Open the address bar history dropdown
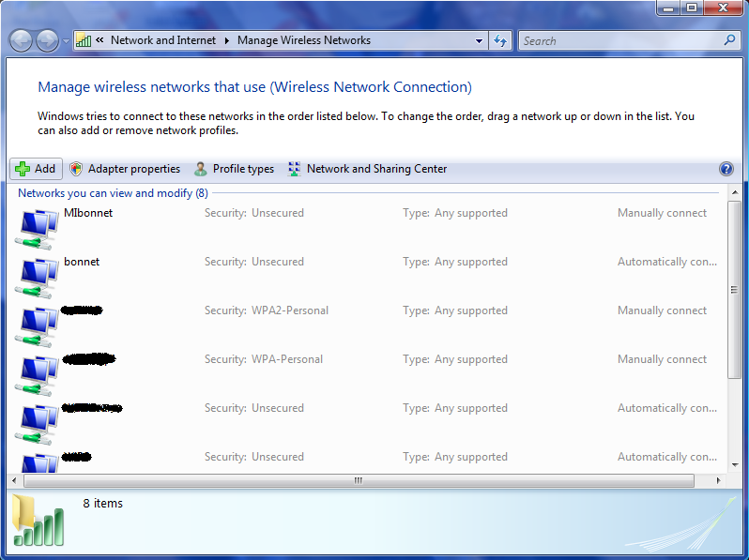749x560 pixels. pos(479,41)
